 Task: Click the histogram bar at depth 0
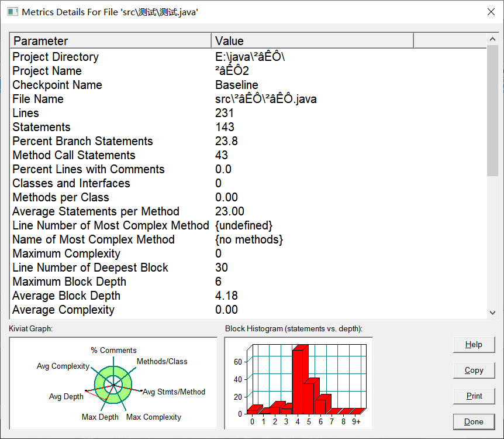pyautogui.click(x=253, y=411)
